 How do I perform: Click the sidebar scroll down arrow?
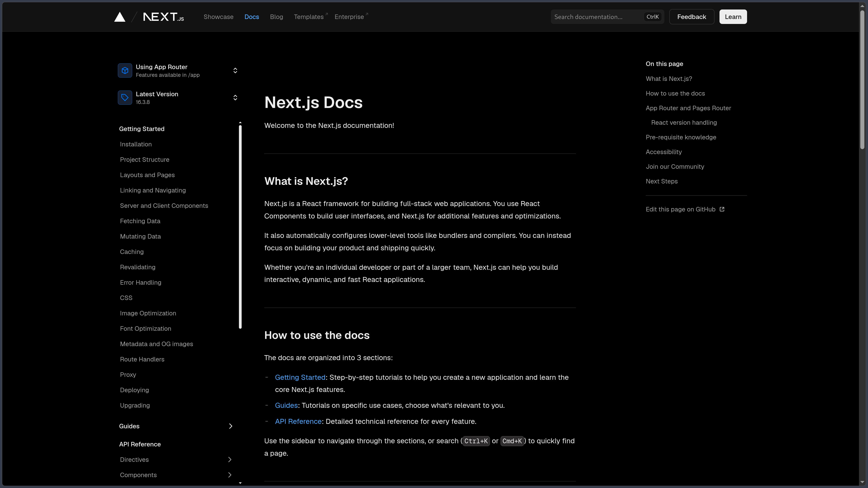(x=240, y=483)
